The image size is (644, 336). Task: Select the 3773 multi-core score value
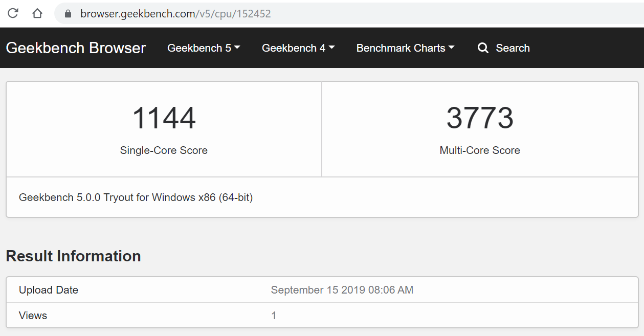(480, 118)
